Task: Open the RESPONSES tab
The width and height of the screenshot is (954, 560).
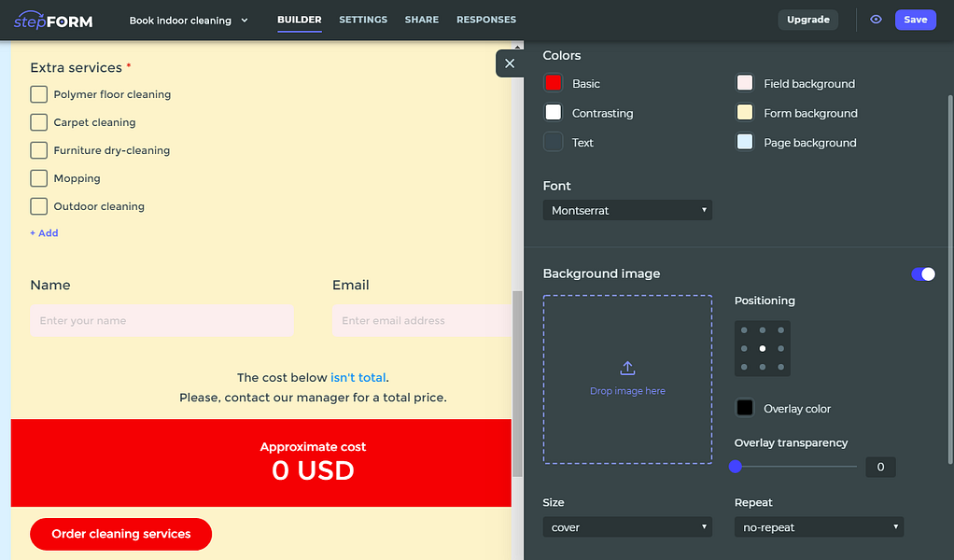Action: click(x=486, y=20)
